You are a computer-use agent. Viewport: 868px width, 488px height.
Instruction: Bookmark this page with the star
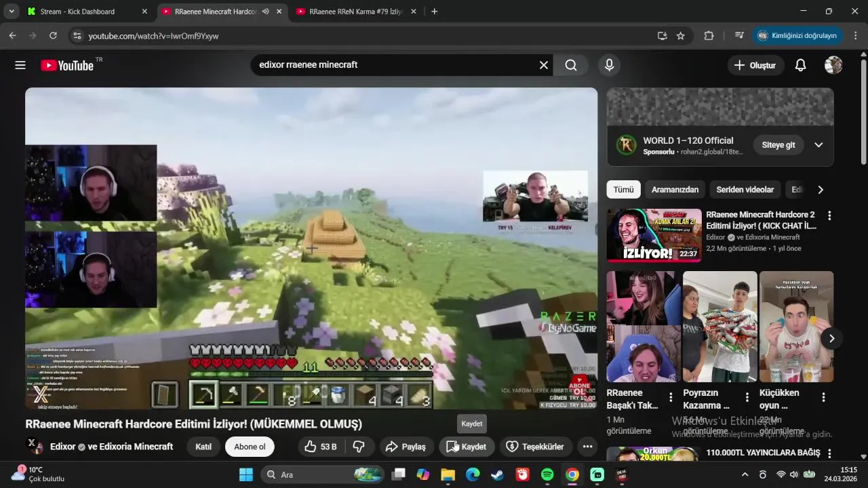[681, 36]
